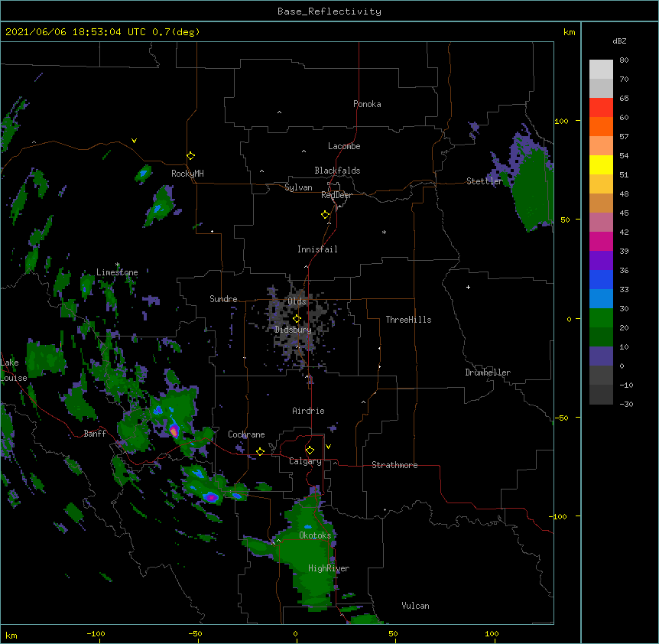Viewport: 659px width, 644px height.
Task: Click the legend value 65
Action: coord(624,99)
